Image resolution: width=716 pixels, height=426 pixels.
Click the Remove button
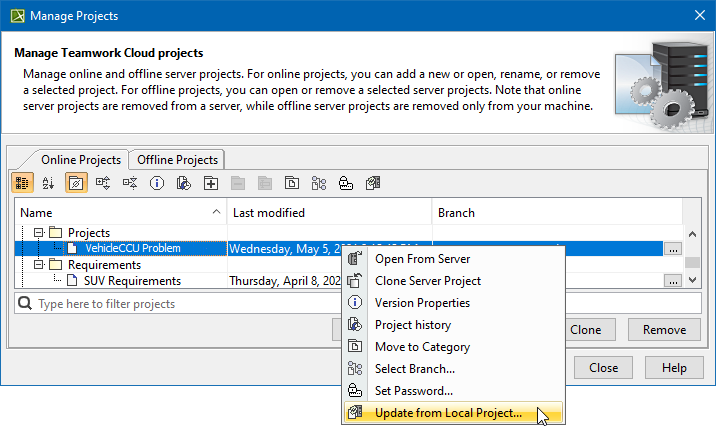tap(664, 330)
